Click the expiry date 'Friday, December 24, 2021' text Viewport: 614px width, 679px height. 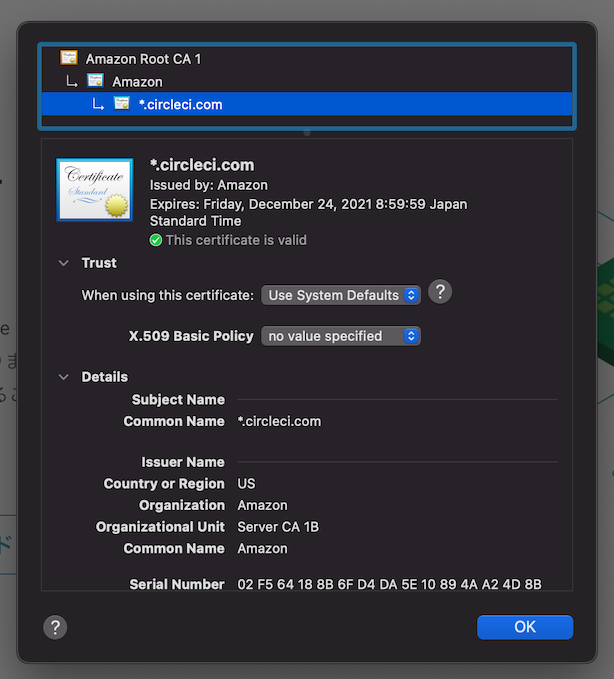coord(288,204)
